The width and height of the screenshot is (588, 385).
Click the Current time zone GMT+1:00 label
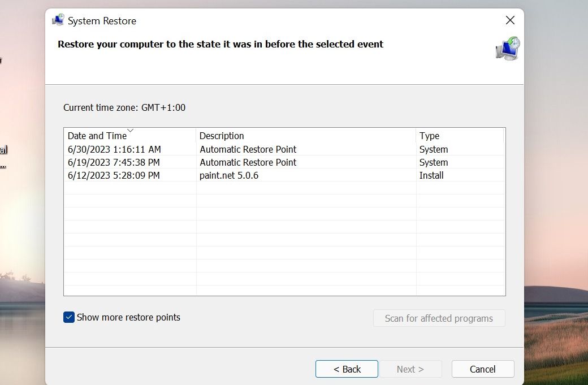click(125, 107)
